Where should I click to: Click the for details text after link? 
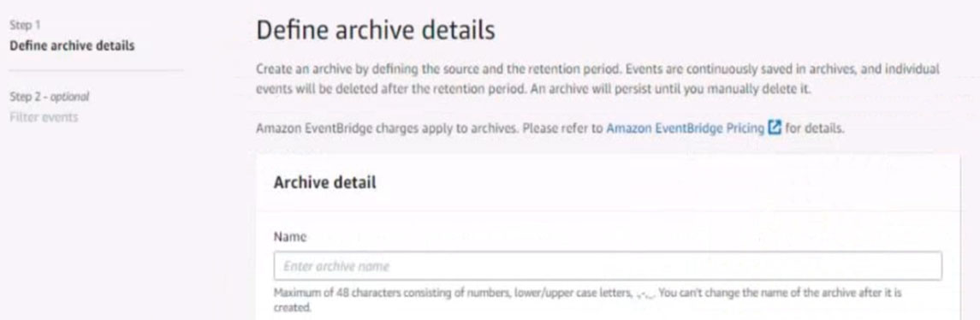pos(814,129)
